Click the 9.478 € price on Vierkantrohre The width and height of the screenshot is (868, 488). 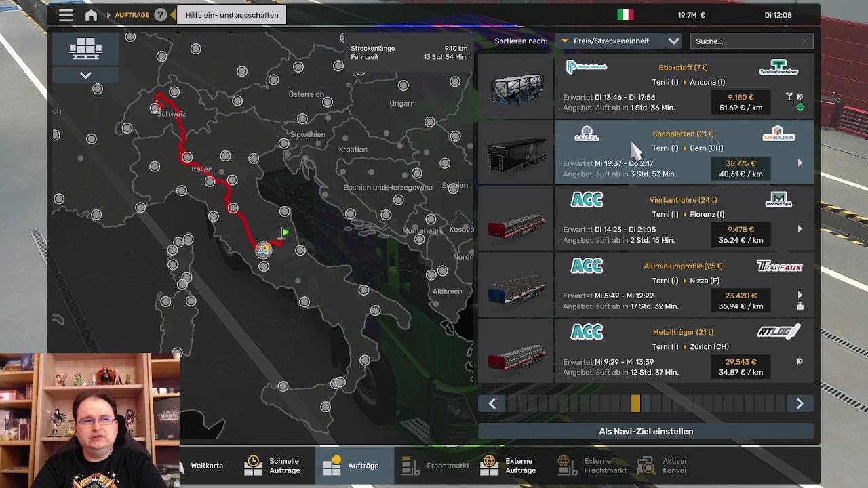741,229
